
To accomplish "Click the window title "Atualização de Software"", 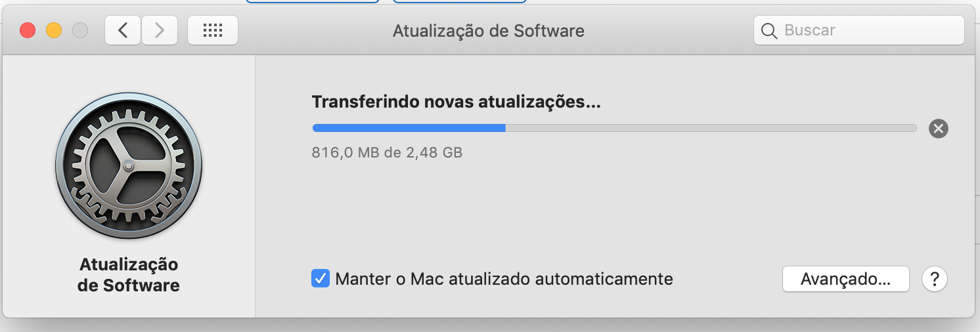I will (x=488, y=31).
